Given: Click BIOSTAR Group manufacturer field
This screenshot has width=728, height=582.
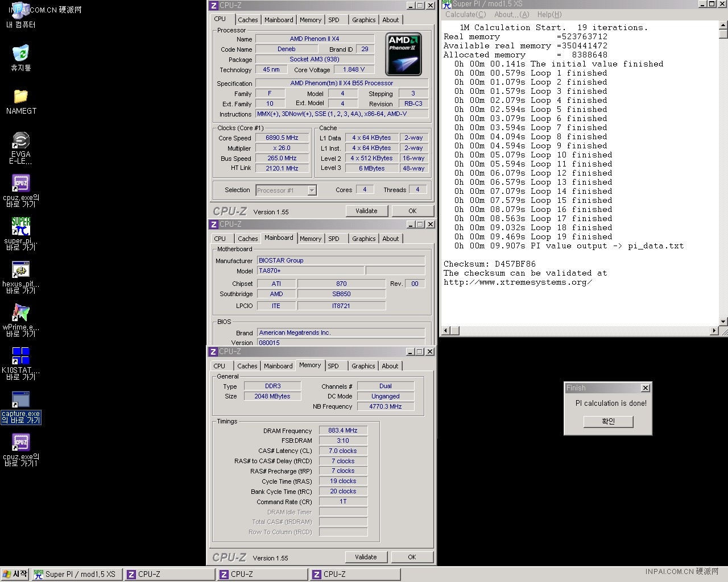Looking at the screenshot, I should [341, 260].
